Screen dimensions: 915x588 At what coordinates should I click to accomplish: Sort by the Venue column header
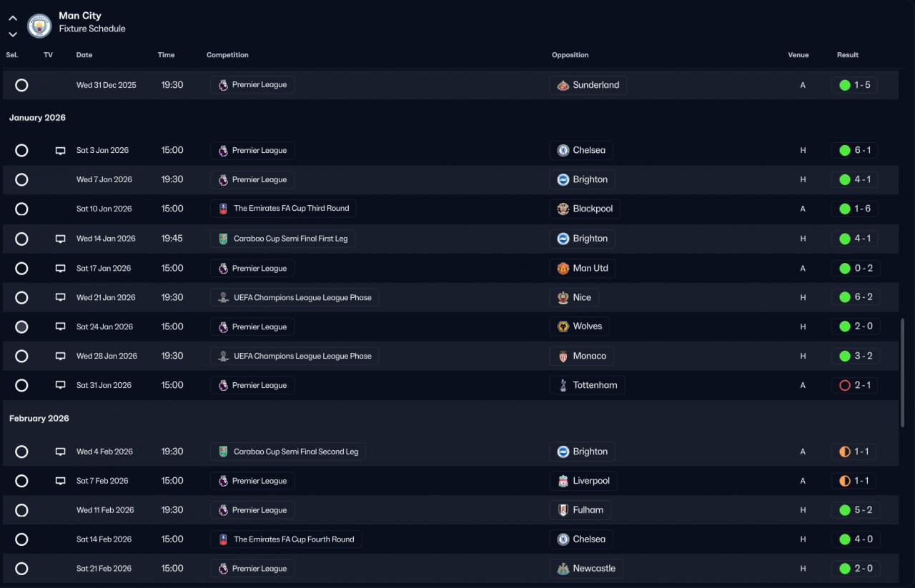[798, 55]
